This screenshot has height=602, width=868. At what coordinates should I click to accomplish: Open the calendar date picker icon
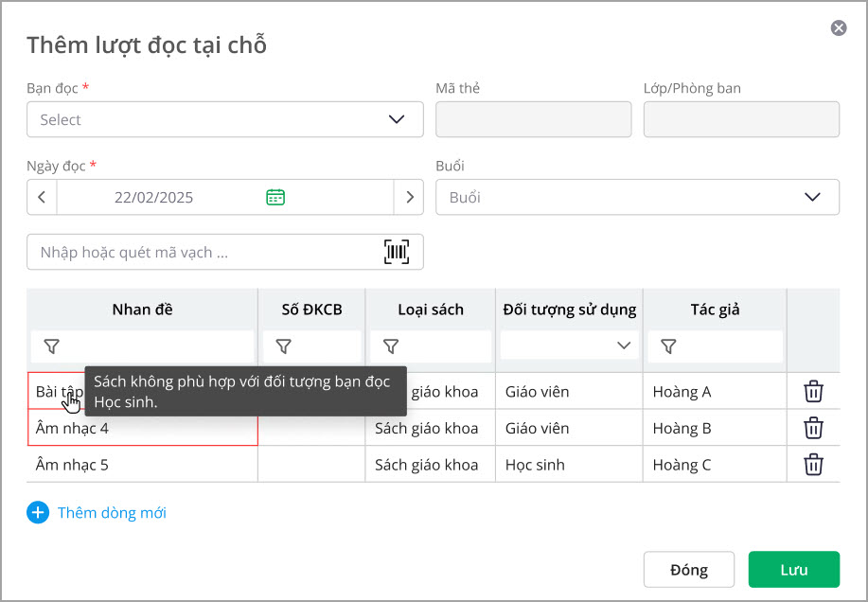[x=275, y=197]
